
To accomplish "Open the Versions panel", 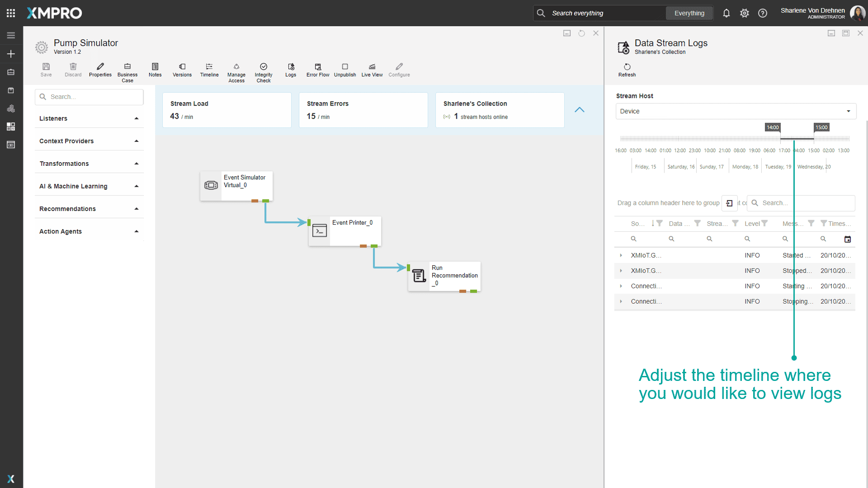I will (182, 70).
